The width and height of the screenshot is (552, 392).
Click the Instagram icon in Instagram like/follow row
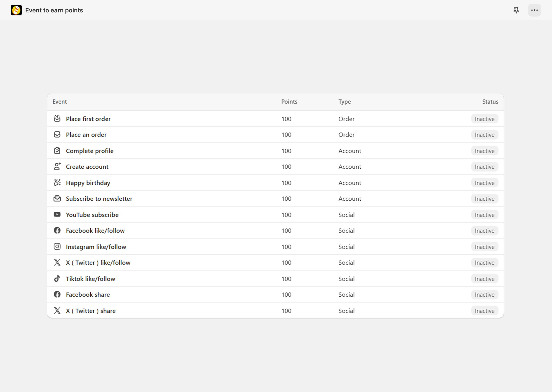(x=57, y=247)
